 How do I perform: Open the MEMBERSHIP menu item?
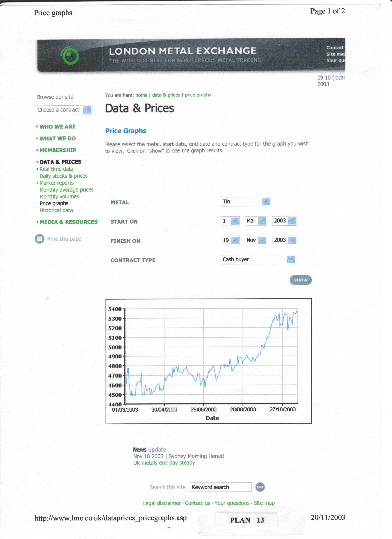58,150
